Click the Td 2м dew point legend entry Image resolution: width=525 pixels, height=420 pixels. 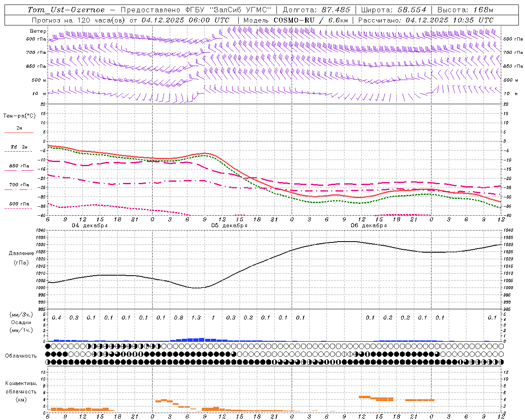pos(19,147)
